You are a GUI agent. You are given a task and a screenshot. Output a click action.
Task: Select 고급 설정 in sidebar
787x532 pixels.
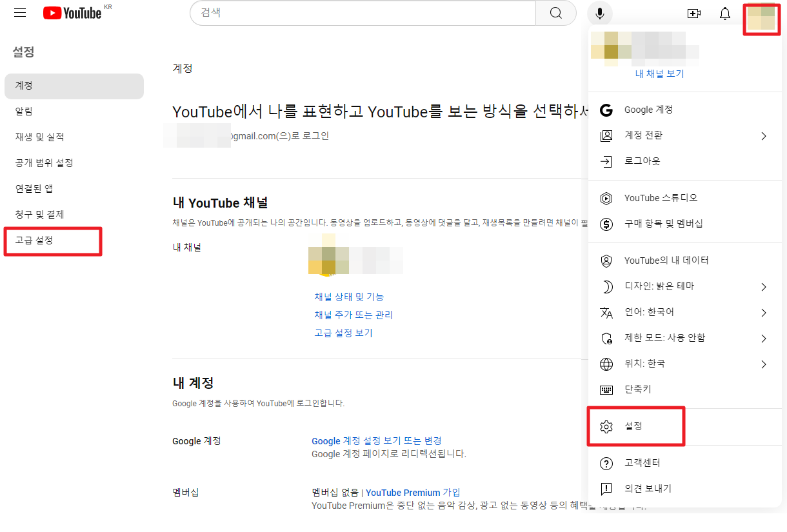point(74,241)
